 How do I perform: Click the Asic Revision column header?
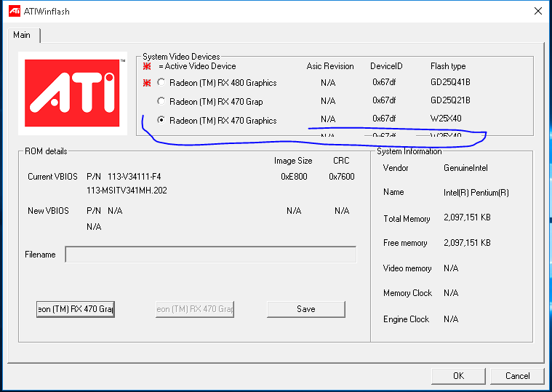tap(329, 66)
